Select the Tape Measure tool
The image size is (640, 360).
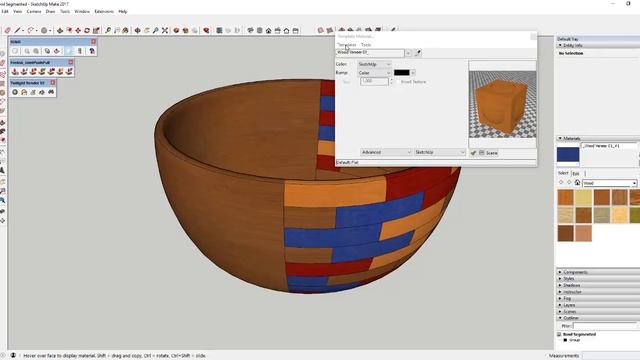point(108,30)
